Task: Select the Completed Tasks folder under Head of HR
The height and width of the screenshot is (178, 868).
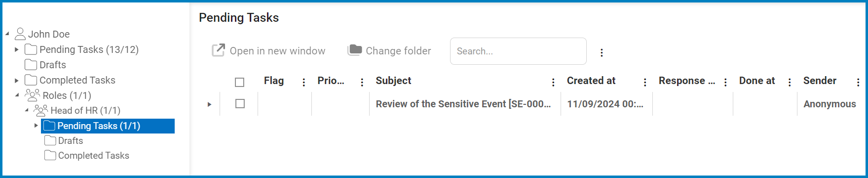Action: [x=87, y=155]
